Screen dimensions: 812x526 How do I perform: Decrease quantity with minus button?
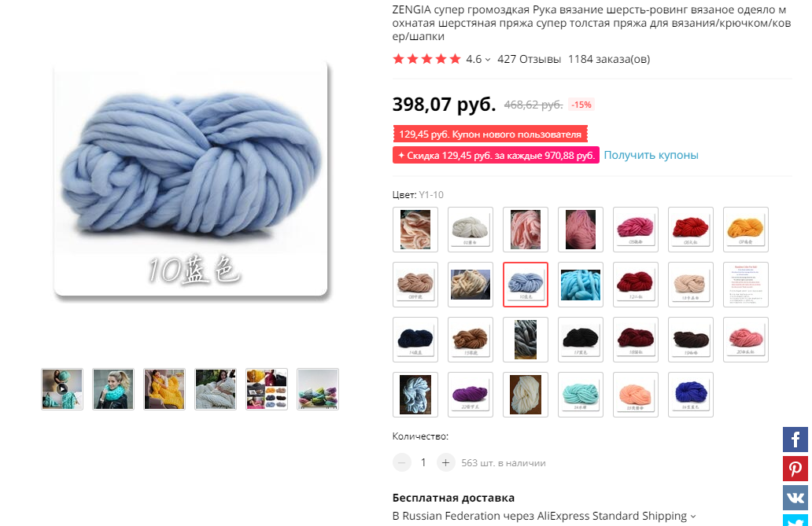[x=402, y=462]
